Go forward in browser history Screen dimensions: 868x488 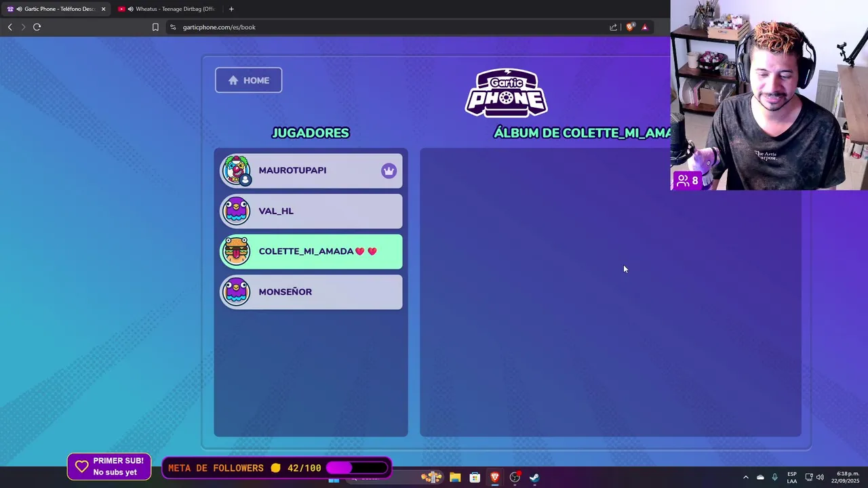[23, 27]
